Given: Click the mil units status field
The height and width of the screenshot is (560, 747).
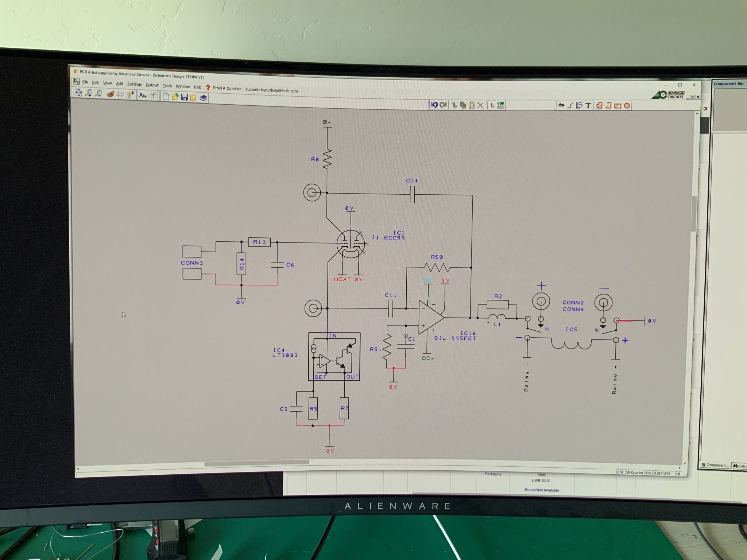Looking at the screenshot, I should click(677, 474).
